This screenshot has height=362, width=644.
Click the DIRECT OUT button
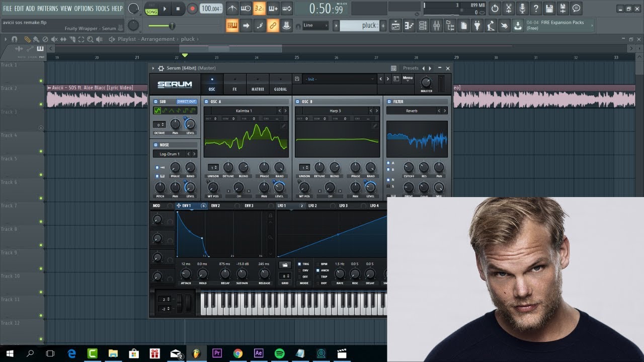click(x=187, y=102)
